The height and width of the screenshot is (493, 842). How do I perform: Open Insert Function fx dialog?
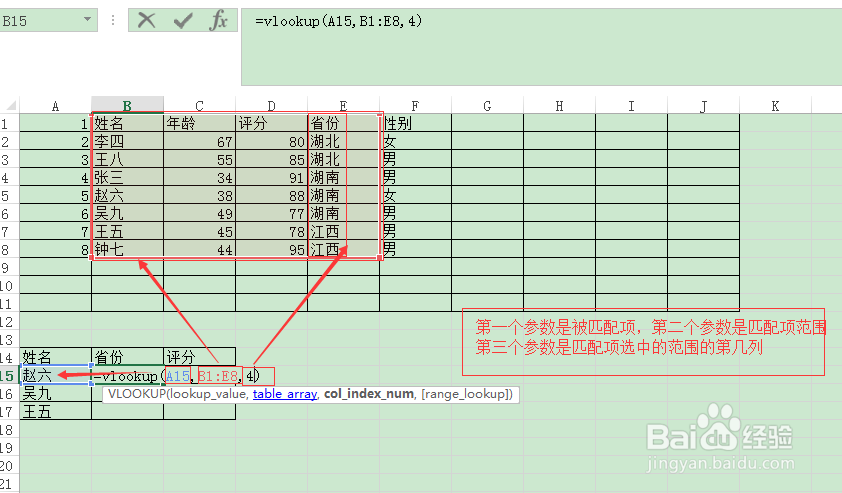click(x=219, y=21)
